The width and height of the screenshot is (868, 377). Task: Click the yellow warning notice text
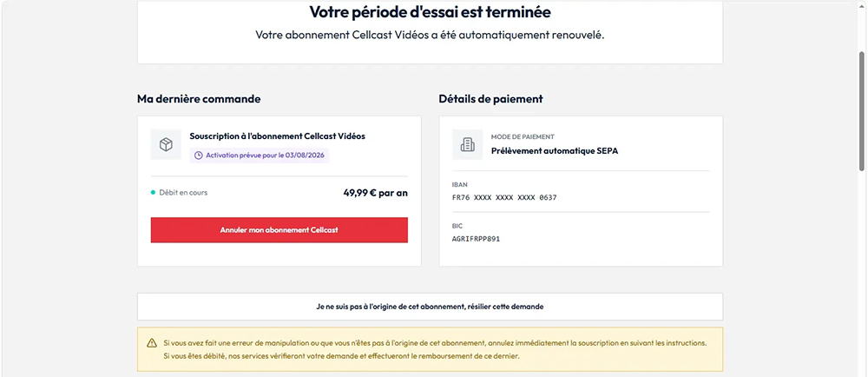(435, 349)
